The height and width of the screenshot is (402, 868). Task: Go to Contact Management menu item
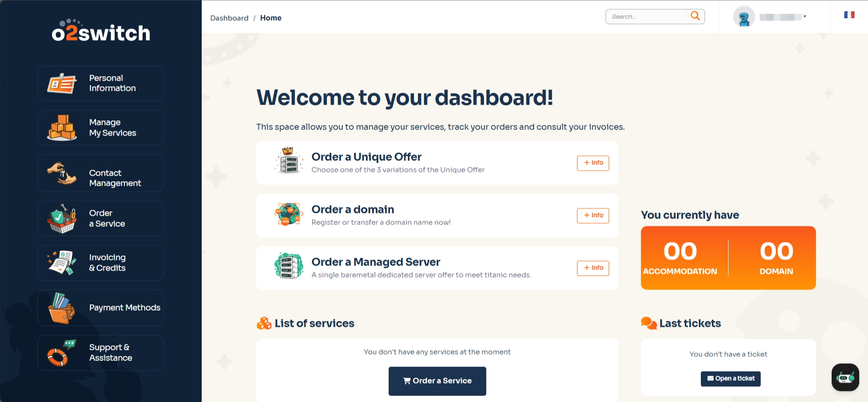100,173
